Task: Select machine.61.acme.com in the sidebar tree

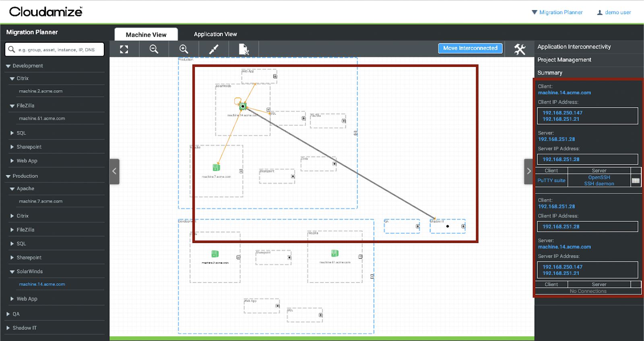Action: (x=42, y=119)
